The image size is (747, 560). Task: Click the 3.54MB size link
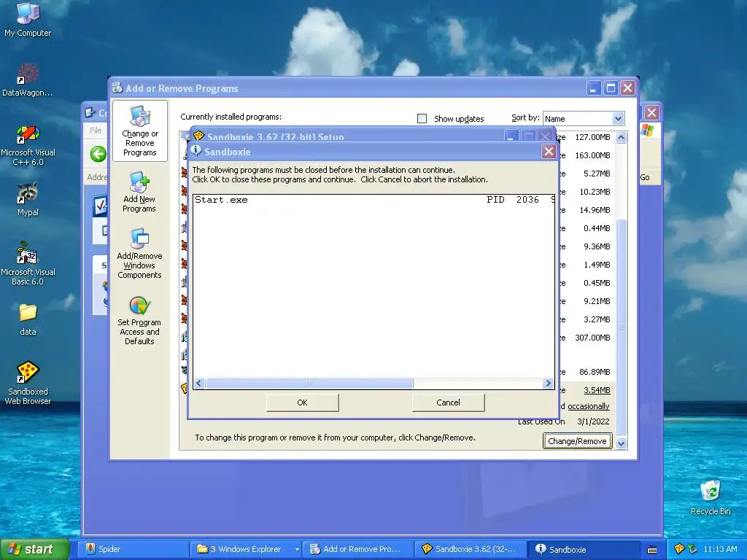[597, 390]
